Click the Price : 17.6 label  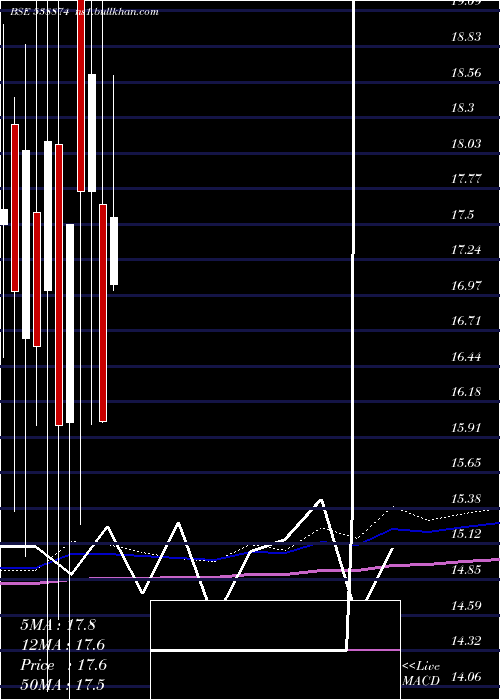(63, 665)
